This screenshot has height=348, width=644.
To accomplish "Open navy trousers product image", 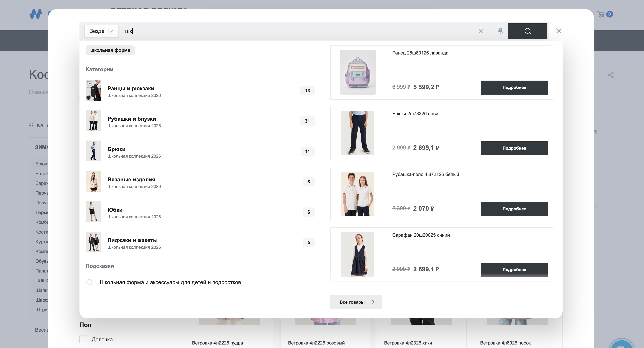I will (x=357, y=133).
